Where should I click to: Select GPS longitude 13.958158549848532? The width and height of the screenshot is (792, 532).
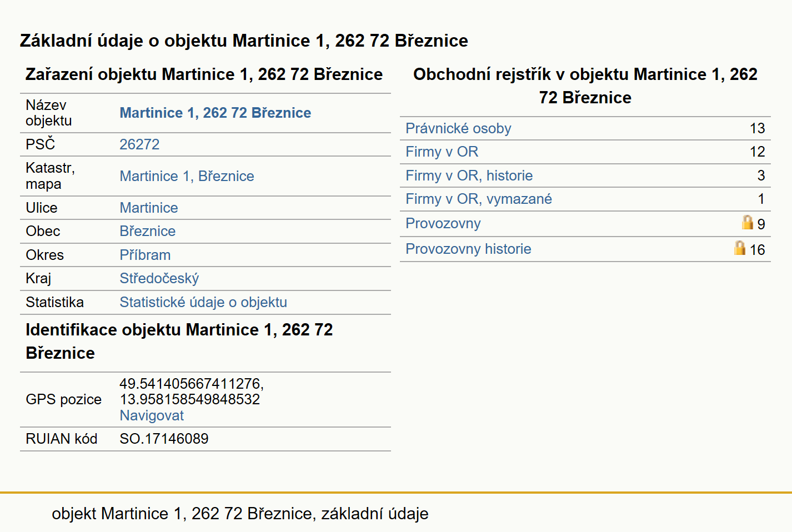[190, 399]
